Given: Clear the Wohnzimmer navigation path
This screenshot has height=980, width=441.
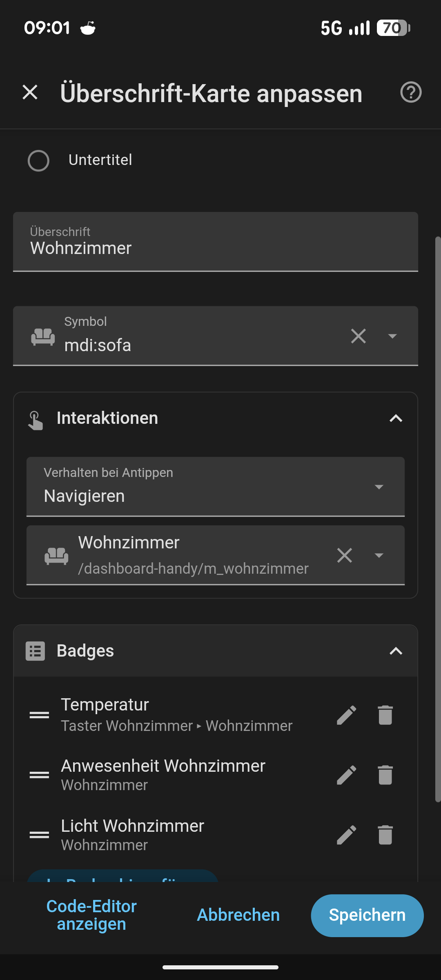Looking at the screenshot, I should [x=345, y=555].
